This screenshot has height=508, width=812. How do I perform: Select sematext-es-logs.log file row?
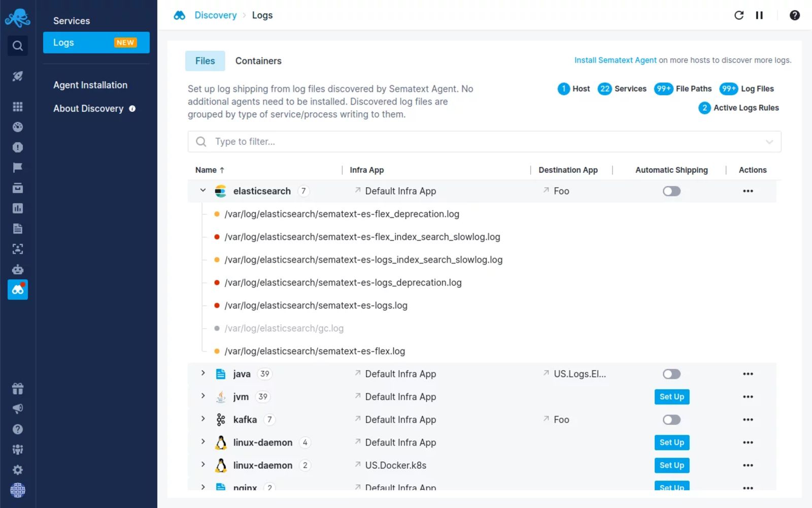(x=316, y=305)
